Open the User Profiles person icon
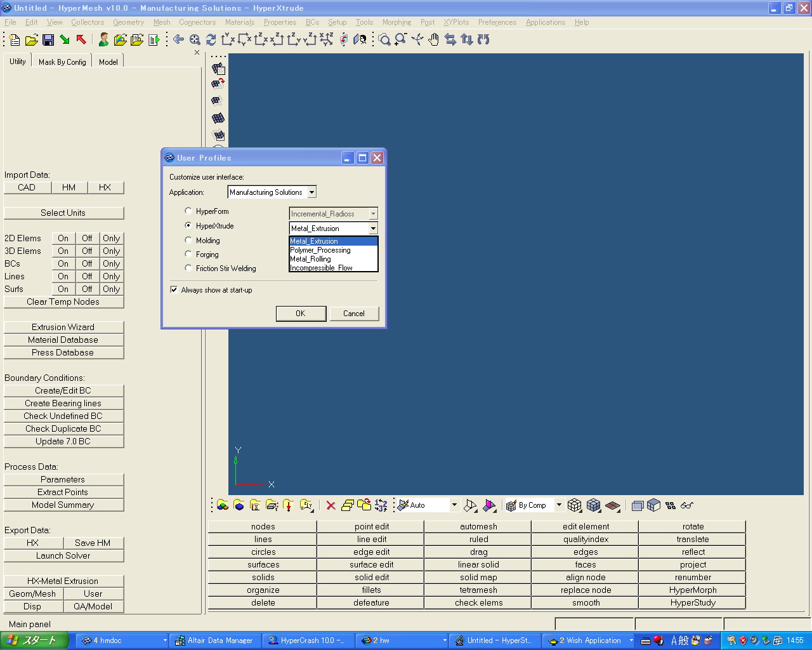 [x=103, y=40]
